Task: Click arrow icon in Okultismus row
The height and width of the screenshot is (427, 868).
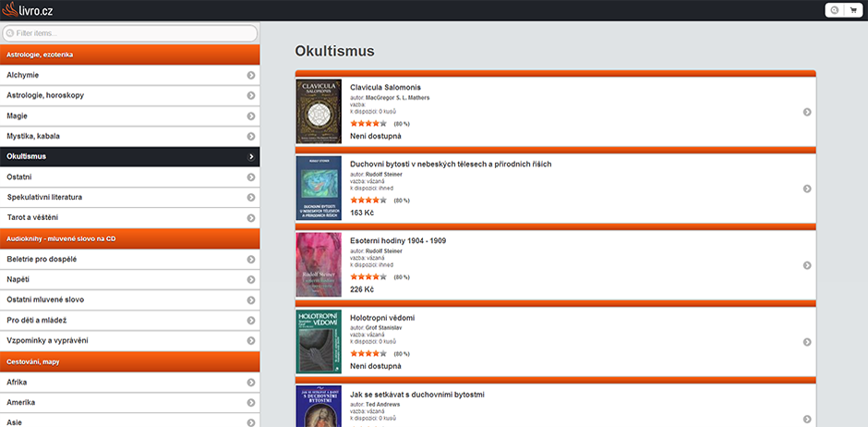Action: click(251, 157)
